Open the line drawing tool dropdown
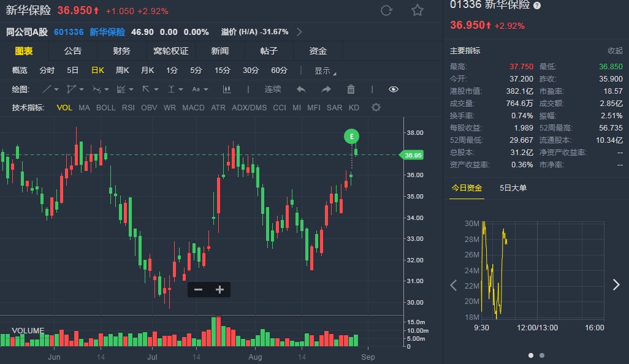This screenshot has width=629, height=364. click(x=50, y=89)
